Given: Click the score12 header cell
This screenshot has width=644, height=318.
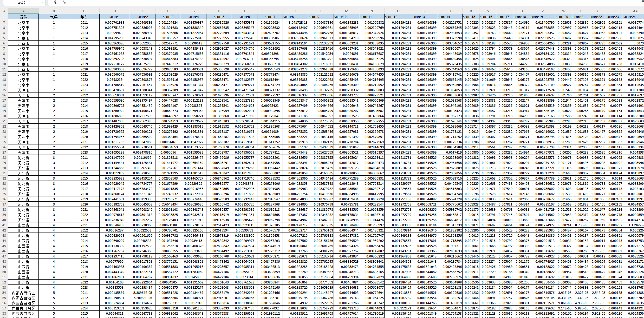Looking at the screenshot, I should pyautogui.click(x=398, y=17).
